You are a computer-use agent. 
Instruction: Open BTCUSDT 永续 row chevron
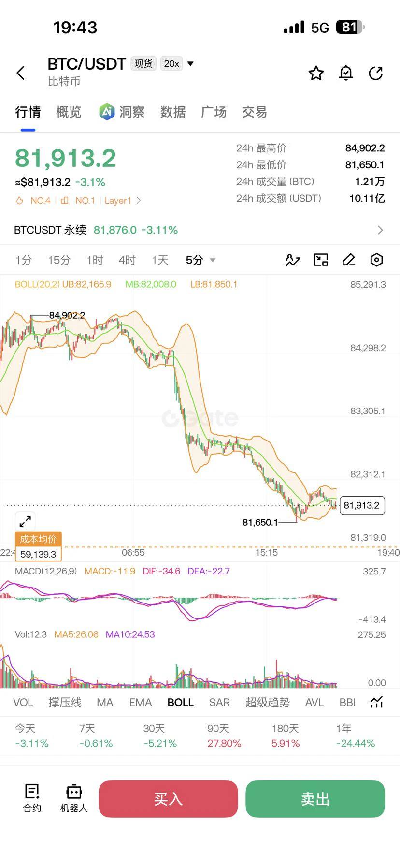pos(380,230)
